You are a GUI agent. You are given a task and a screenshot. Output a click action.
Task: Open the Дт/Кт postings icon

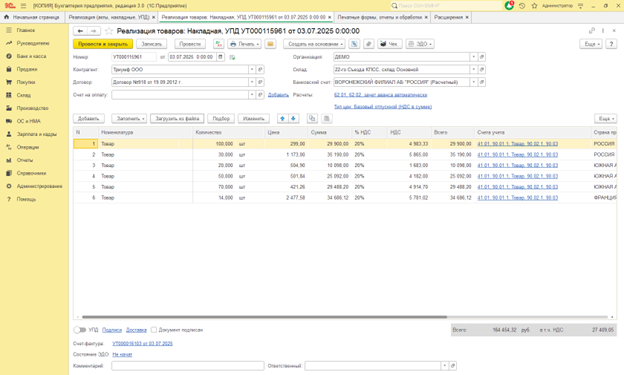pyautogui.click(x=218, y=44)
